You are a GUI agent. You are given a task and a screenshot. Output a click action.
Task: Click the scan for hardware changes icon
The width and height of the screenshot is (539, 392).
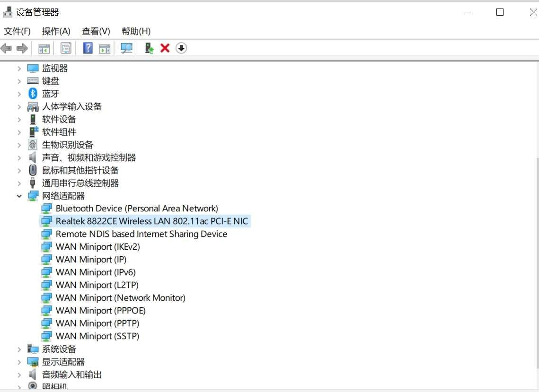126,48
